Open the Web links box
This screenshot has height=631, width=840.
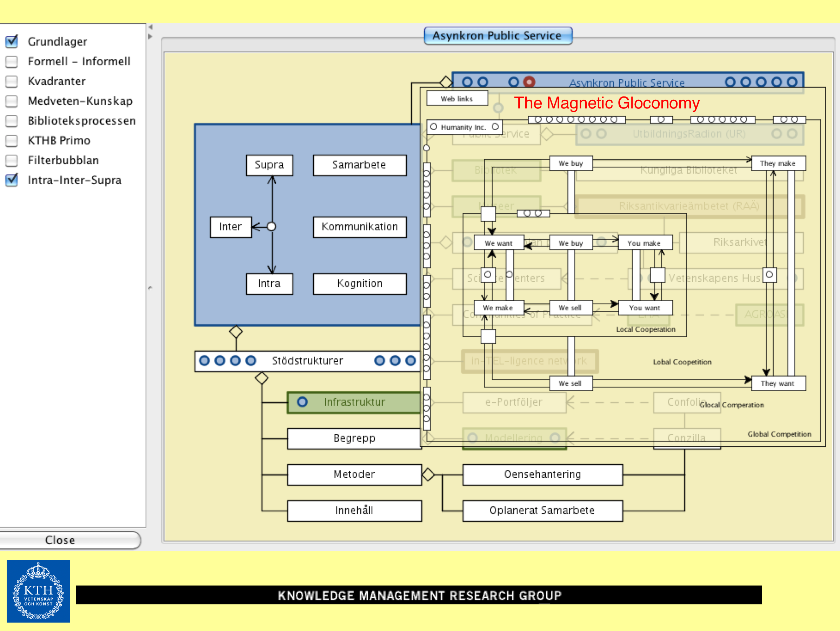[x=457, y=99]
